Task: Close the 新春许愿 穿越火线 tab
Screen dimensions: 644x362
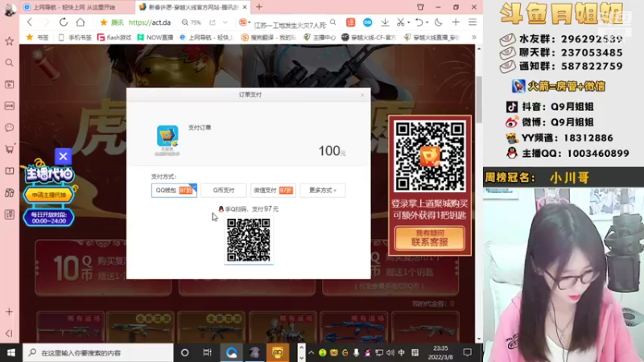Action: tap(245, 7)
